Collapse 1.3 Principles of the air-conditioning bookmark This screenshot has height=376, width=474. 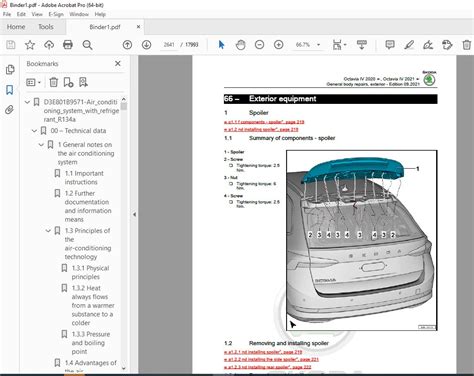click(48, 231)
